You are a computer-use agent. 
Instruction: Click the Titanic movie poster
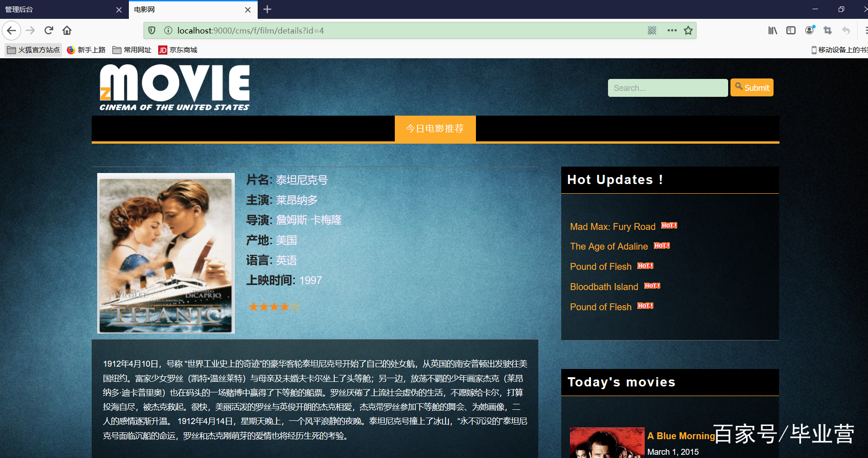coord(166,253)
